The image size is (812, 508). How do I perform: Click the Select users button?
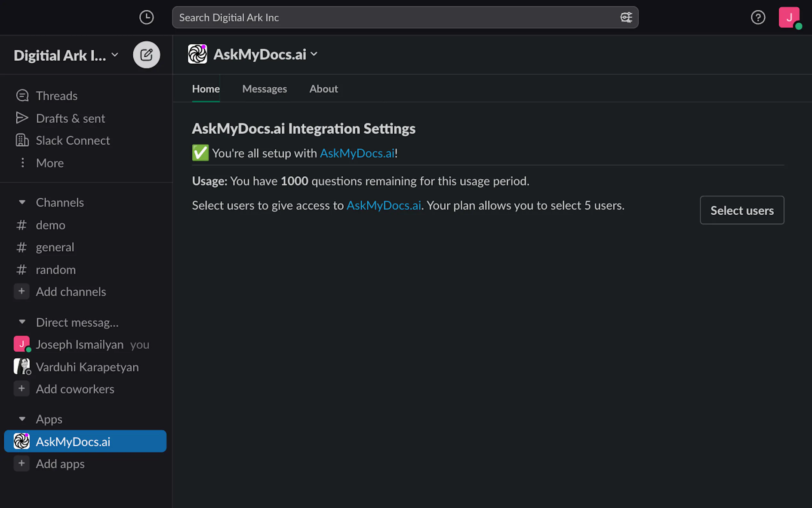click(x=742, y=210)
